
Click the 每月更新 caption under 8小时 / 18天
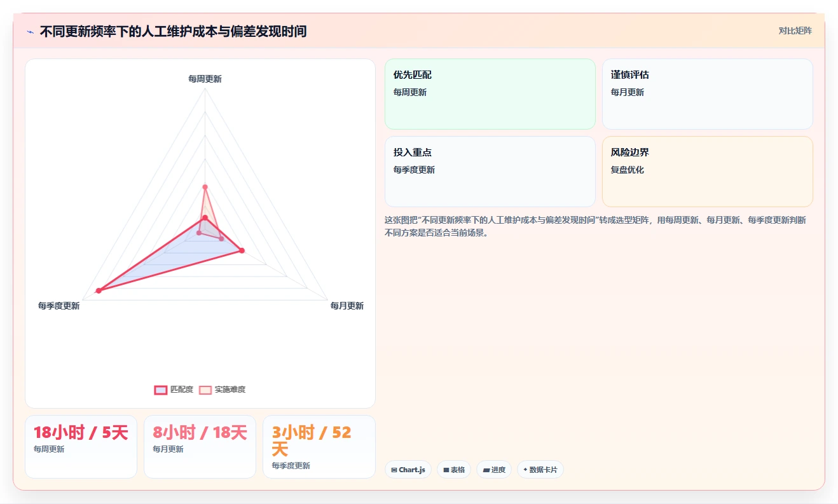click(168, 449)
